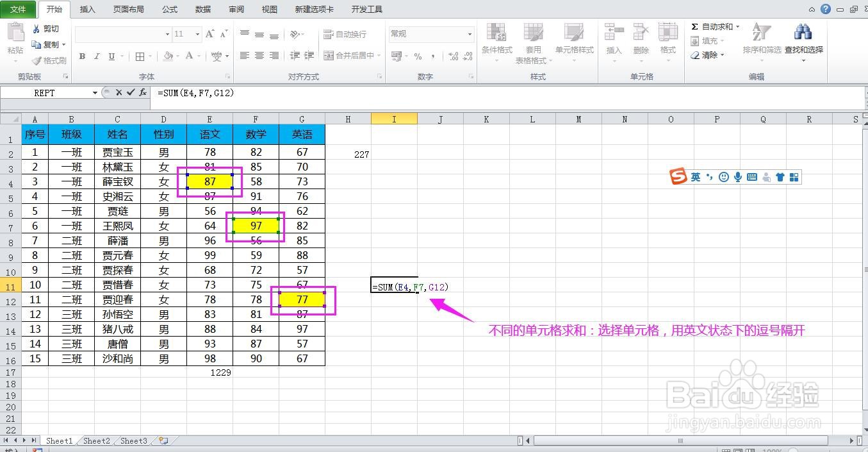Click the formula bar text =SUM(E4,F7,G12)
This screenshot has width=868, height=452.
[195, 93]
